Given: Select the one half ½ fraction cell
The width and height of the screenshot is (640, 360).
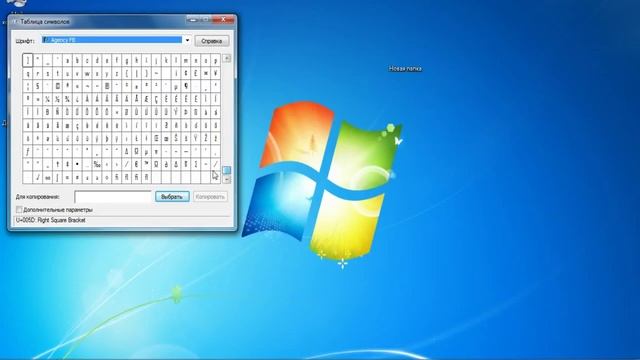Looking at the screenshot, I should (57, 100).
